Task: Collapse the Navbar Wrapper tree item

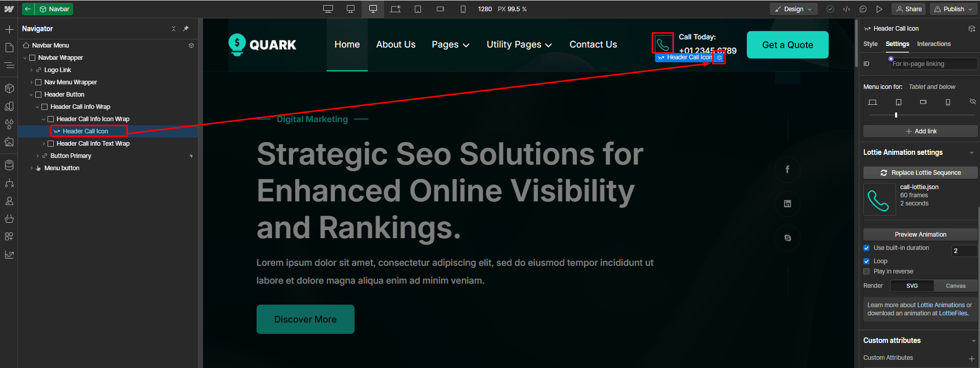Action: click(25, 58)
